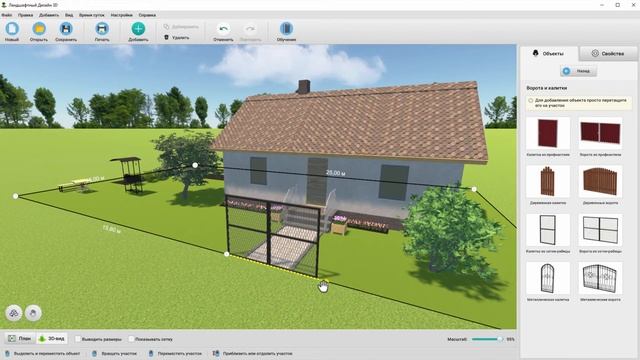Save project via Сохранить floppy icon

tap(66, 29)
